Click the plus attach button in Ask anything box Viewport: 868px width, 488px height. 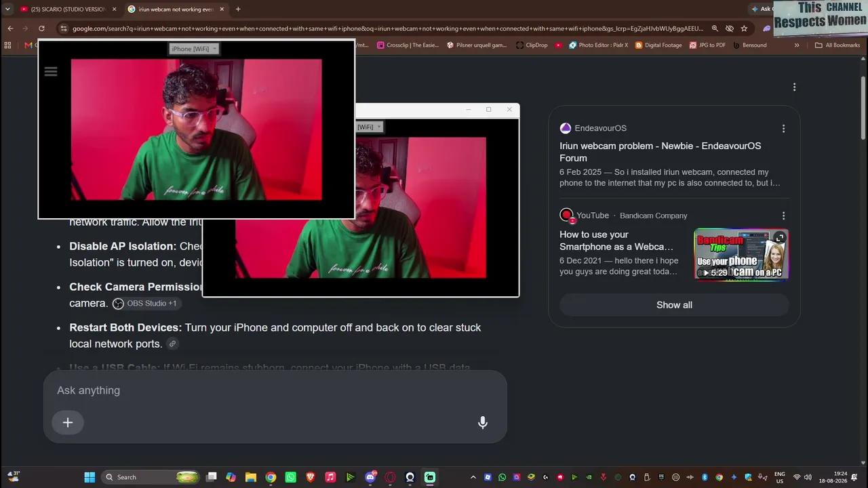(68, 422)
